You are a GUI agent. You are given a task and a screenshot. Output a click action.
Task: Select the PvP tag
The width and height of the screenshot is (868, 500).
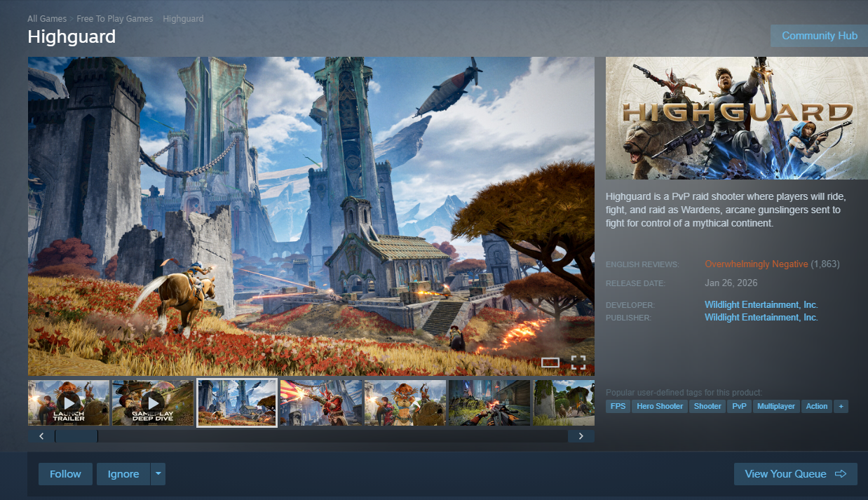tap(739, 406)
